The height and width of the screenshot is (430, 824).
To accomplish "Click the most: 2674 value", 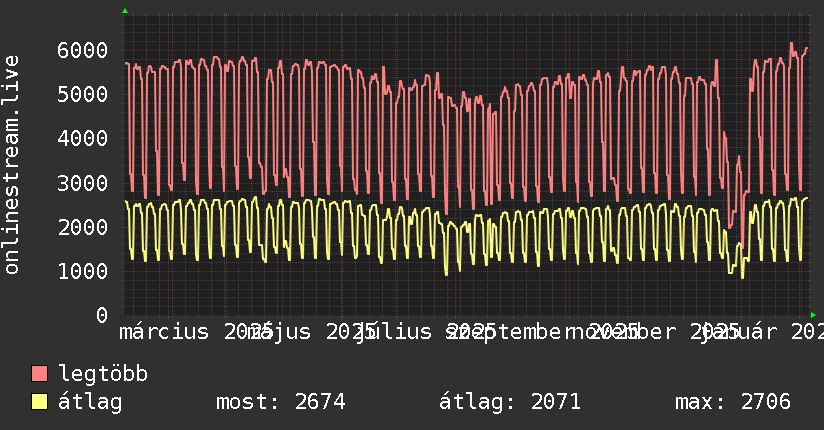I will tap(281, 402).
